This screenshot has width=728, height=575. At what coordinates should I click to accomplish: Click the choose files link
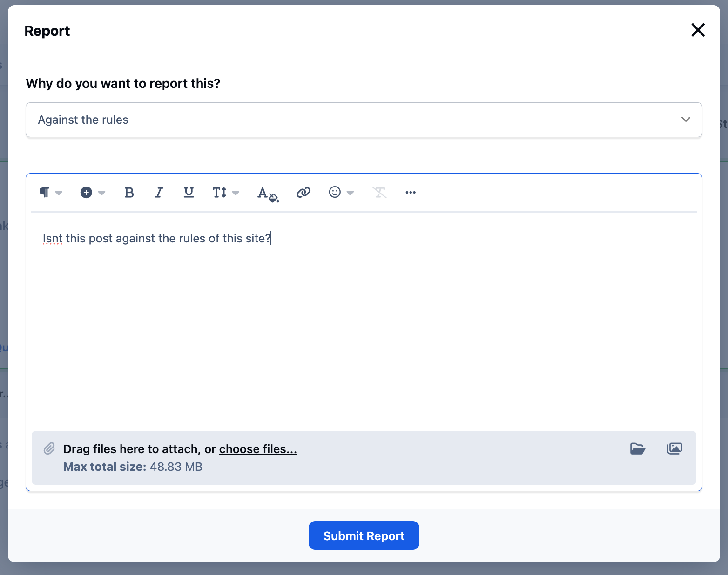[x=258, y=449]
